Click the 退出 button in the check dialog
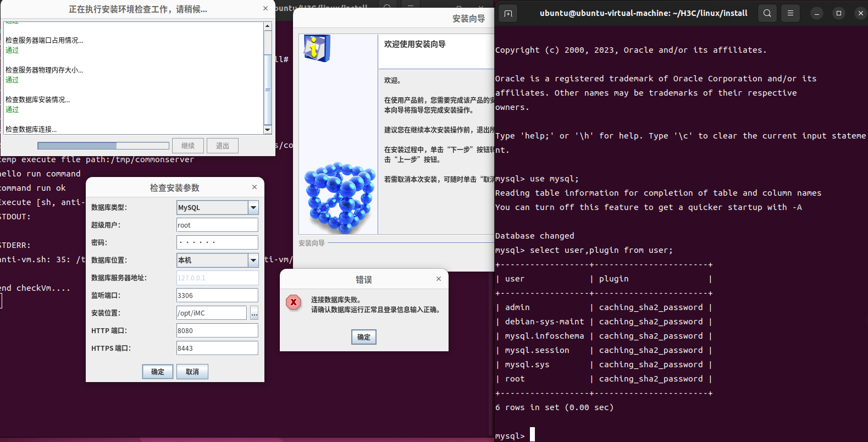868x442 pixels. (223, 146)
